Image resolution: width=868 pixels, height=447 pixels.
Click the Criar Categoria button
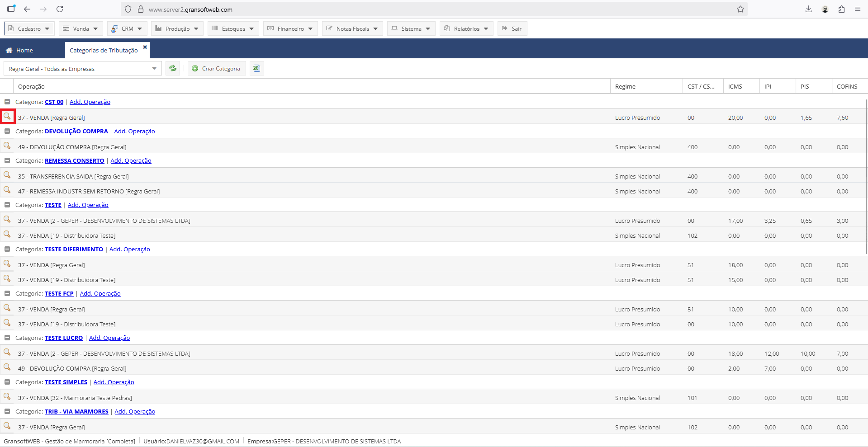[216, 69]
